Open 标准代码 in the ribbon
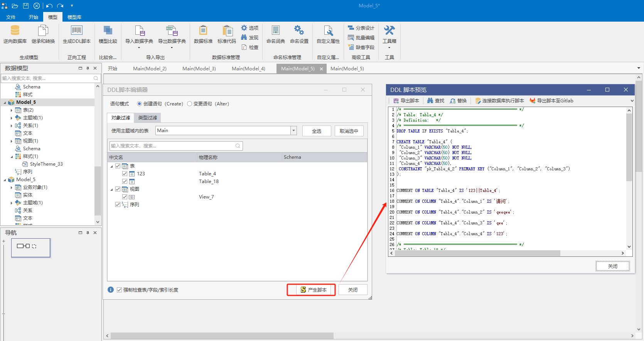This screenshot has width=644, height=341. coord(227,34)
